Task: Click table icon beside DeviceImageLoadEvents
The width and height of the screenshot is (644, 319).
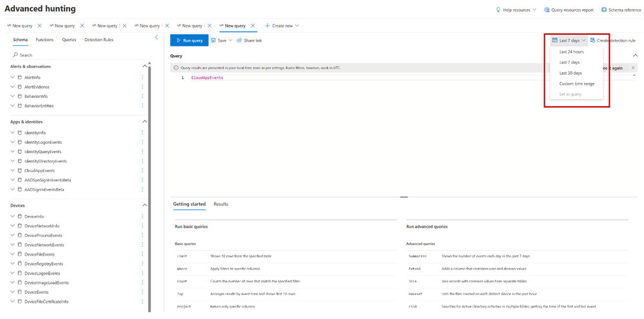Action: coord(20,282)
